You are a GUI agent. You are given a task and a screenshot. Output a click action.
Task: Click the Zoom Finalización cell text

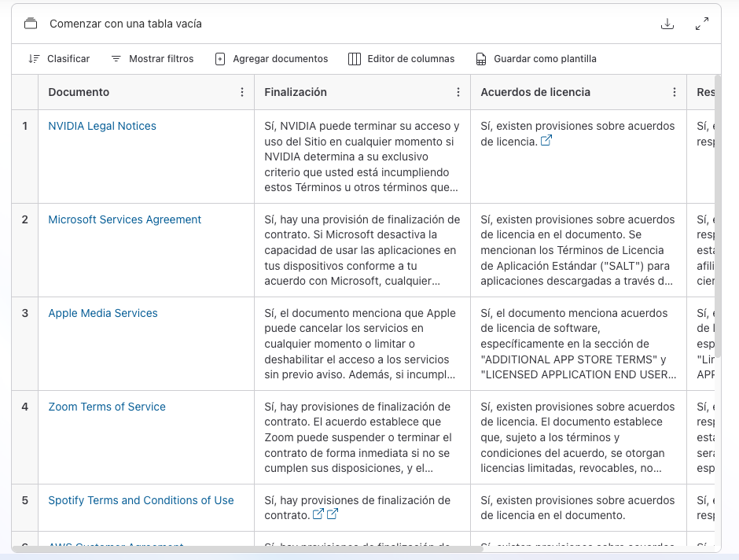click(x=358, y=437)
